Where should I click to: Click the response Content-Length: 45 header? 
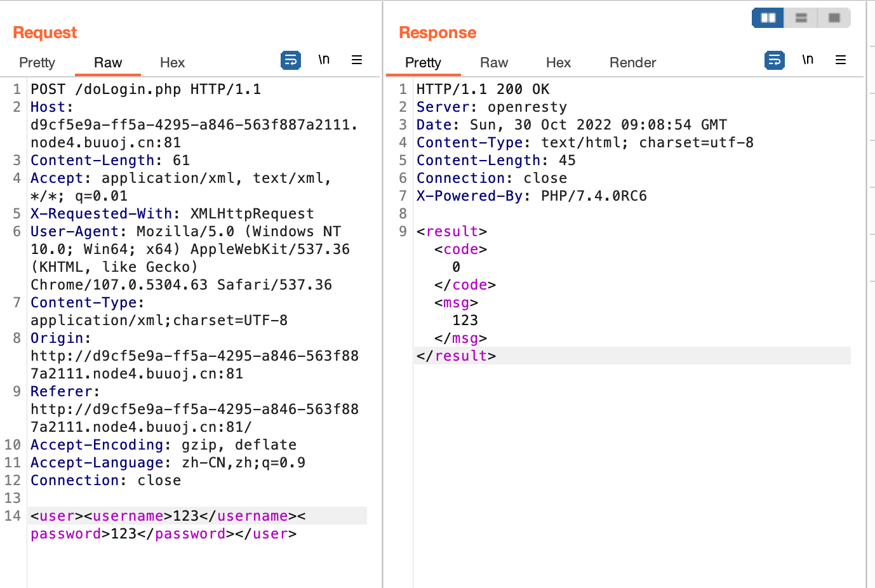[x=496, y=161]
